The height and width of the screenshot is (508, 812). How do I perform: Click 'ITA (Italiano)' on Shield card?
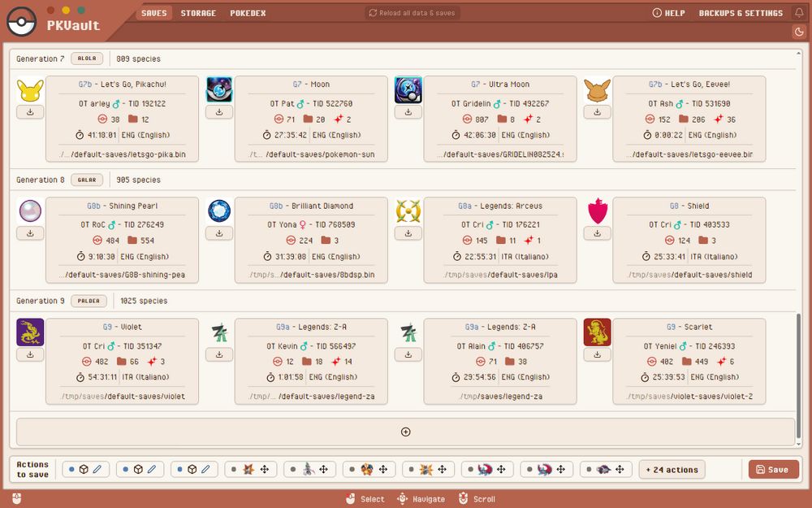click(713, 256)
